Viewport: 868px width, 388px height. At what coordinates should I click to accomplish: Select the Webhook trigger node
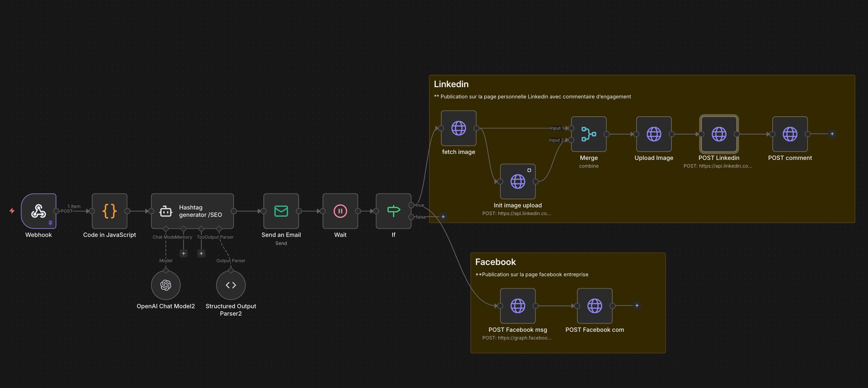(39, 211)
